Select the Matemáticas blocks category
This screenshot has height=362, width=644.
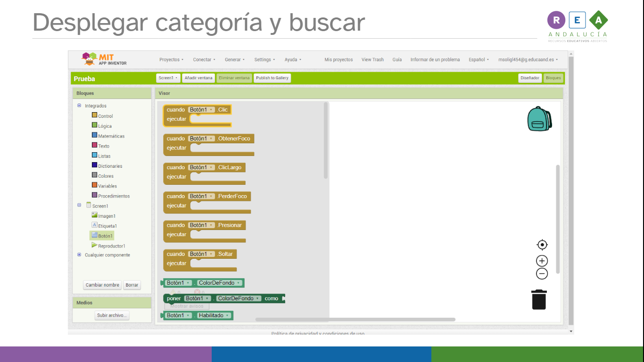tap(111, 136)
